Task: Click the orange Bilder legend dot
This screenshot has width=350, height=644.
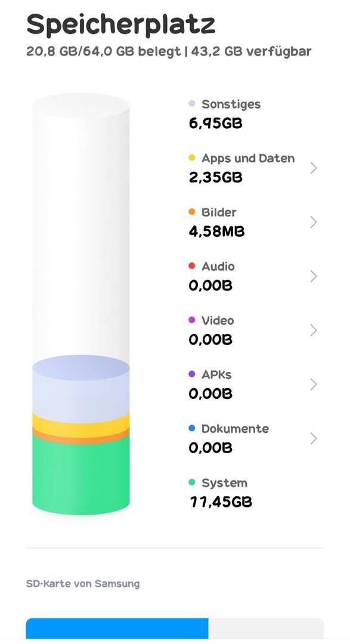Action: [192, 212]
